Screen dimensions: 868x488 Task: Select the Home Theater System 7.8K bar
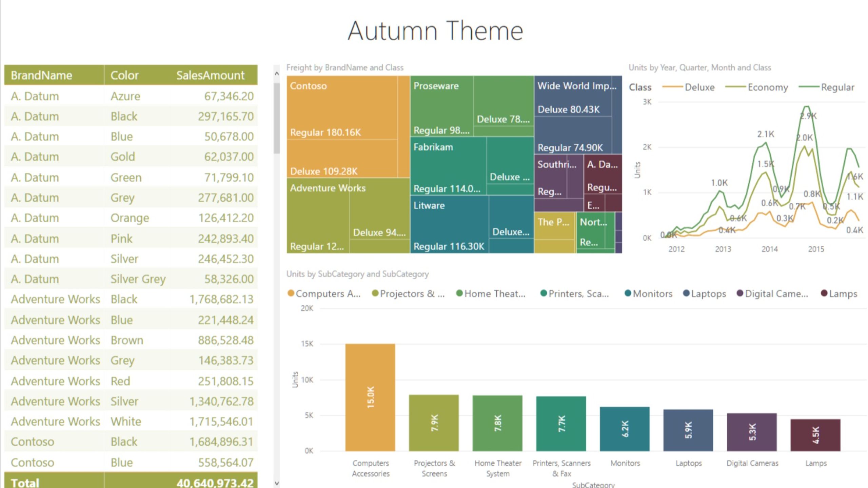click(497, 423)
